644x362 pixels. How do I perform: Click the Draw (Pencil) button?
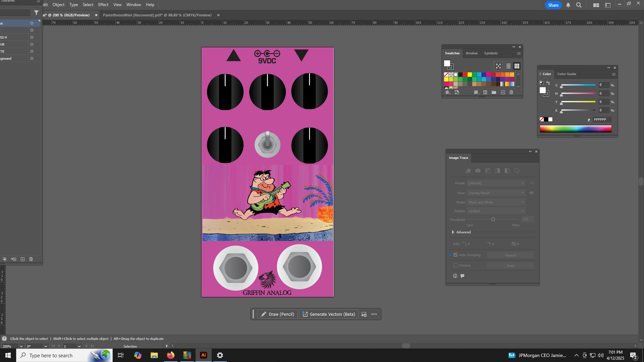click(277, 314)
